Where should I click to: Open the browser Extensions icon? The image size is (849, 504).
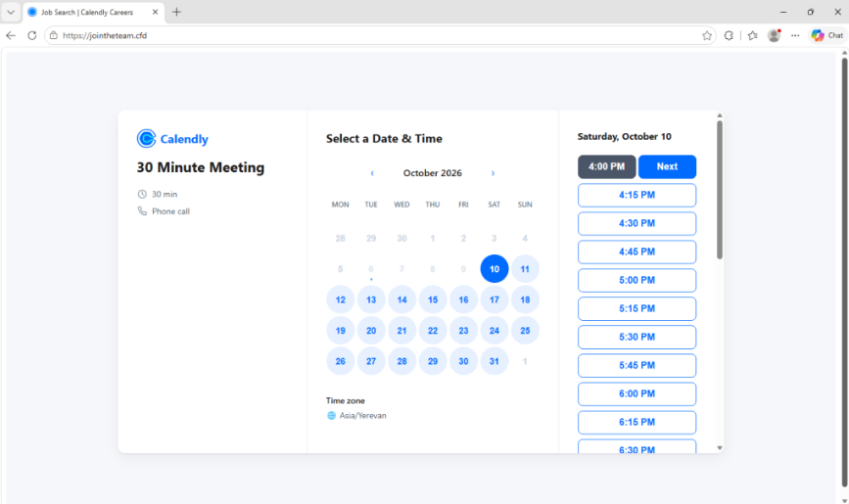pyautogui.click(x=729, y=35)
